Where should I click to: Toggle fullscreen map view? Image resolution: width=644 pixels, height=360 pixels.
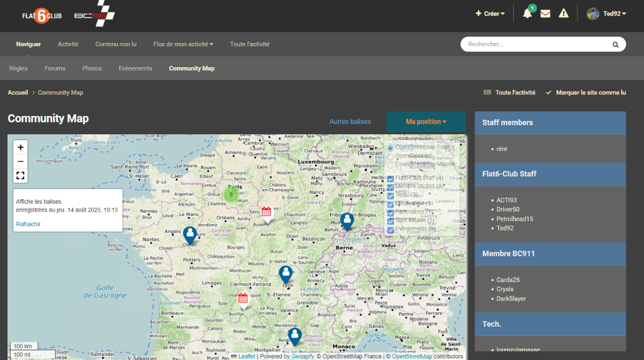coord(20,176)
